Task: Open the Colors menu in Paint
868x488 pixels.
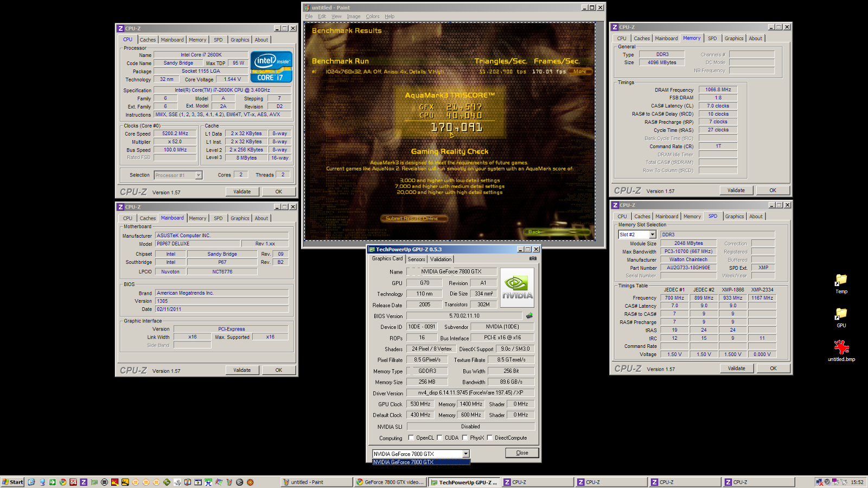Action: (x=373, y=16)
